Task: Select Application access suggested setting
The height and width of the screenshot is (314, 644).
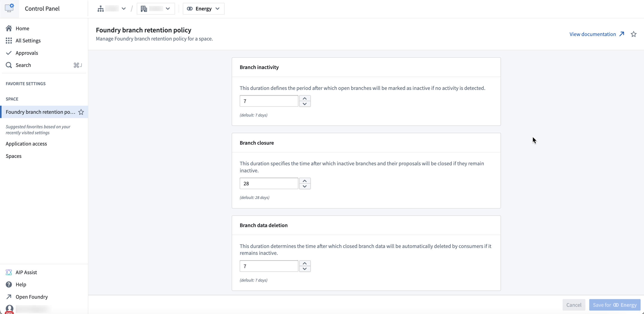Action: click(26, 144)
